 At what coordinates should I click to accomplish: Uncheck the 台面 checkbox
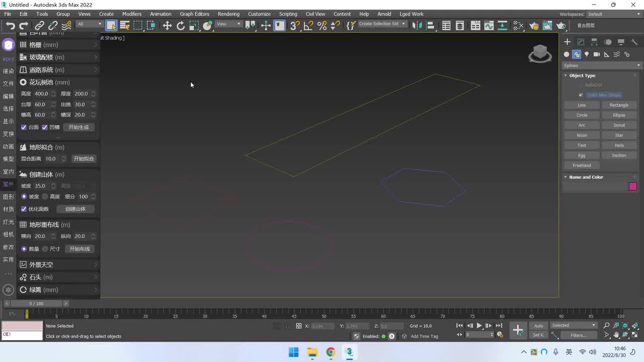tap(24, 127)
